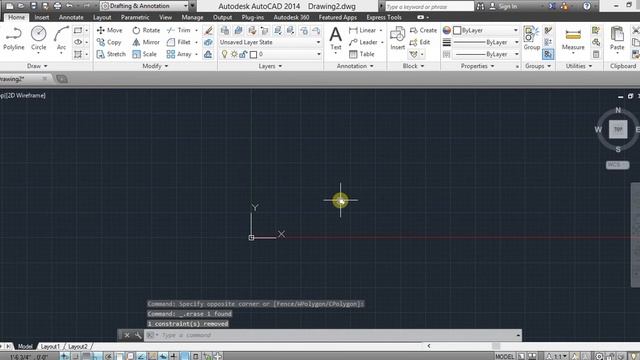Switch to the Express Tools tab
Viewport: 640px width, 360px height.
click(x=384, y=17)
